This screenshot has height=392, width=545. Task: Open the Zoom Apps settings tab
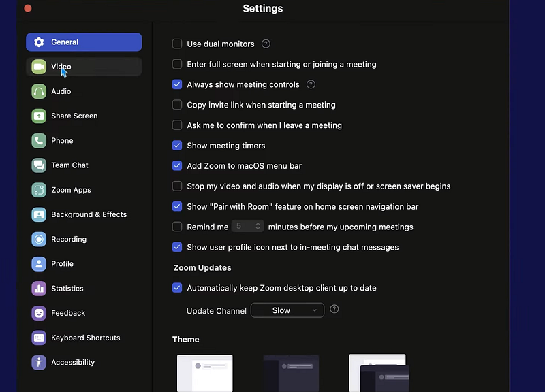click(x=84, y=190)
